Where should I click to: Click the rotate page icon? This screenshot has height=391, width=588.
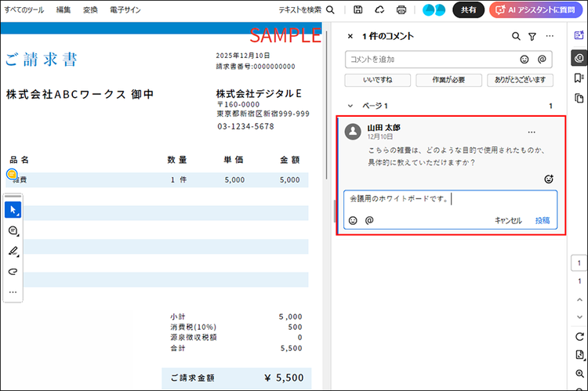(579, 335)
